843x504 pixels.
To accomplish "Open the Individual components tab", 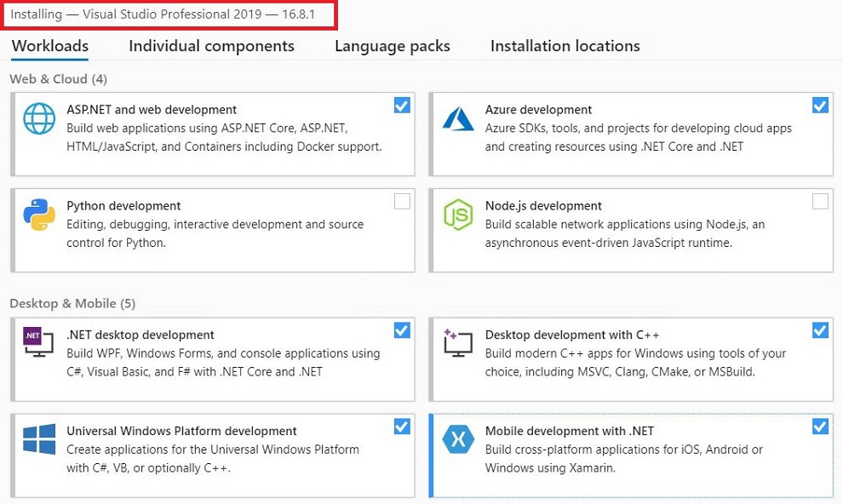I will (211, 46).
